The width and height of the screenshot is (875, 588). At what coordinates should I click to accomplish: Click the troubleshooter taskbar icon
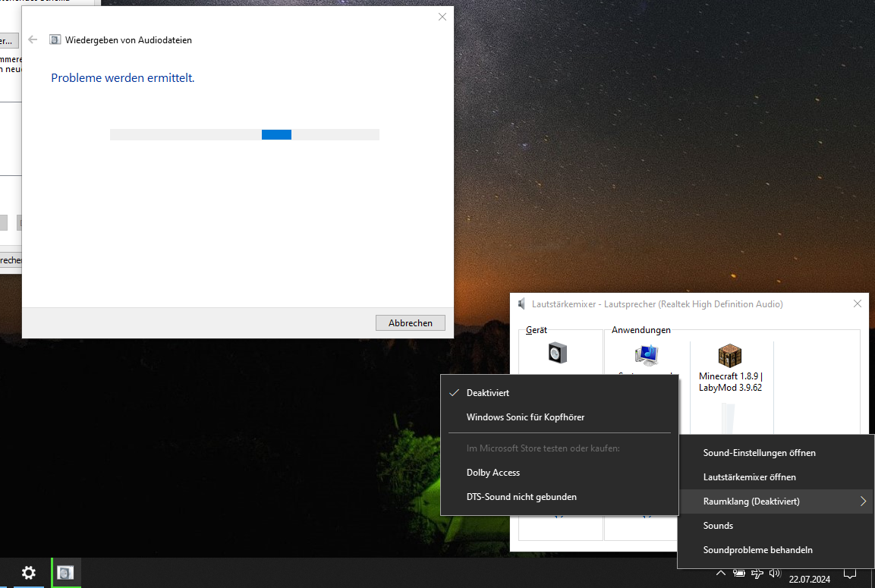[66, 572]
